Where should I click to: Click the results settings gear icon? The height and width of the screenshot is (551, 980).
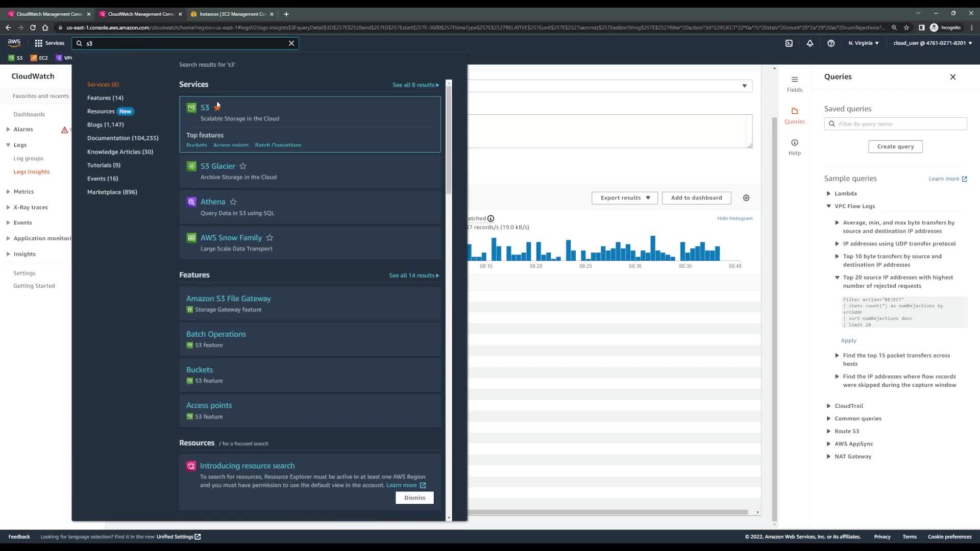point(746,198)
